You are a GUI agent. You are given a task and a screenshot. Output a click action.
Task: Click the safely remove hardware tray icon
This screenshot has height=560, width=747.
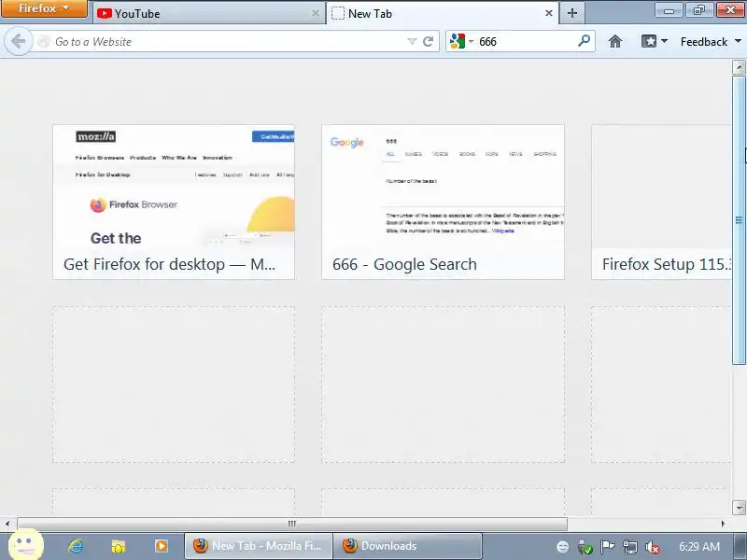585,547
